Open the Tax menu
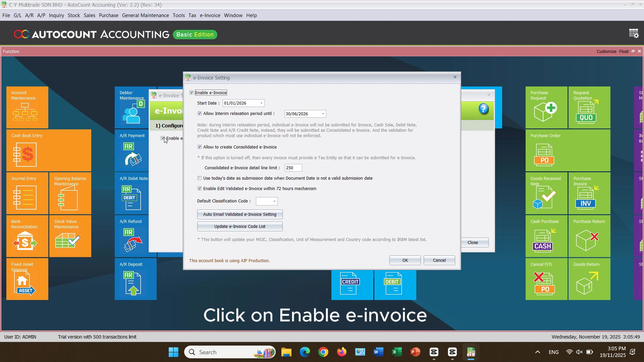The width and height of the screenshot is (644, 362). [x=192, y=15]
